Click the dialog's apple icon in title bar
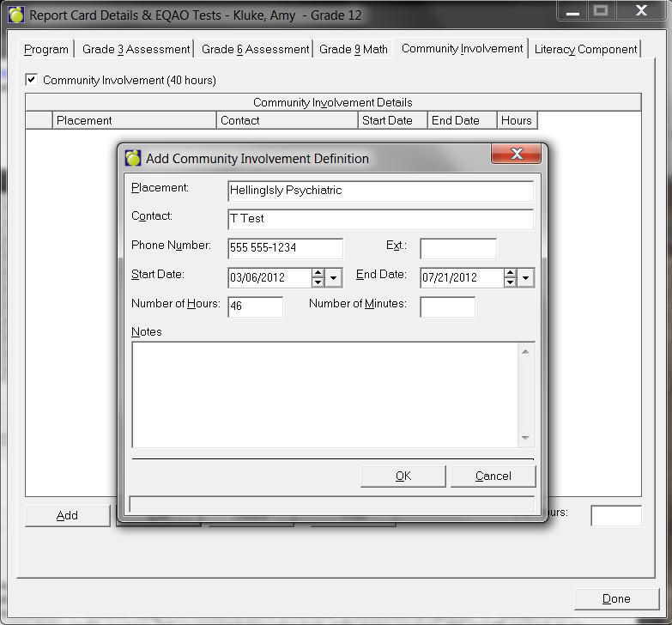 [133, 158]
